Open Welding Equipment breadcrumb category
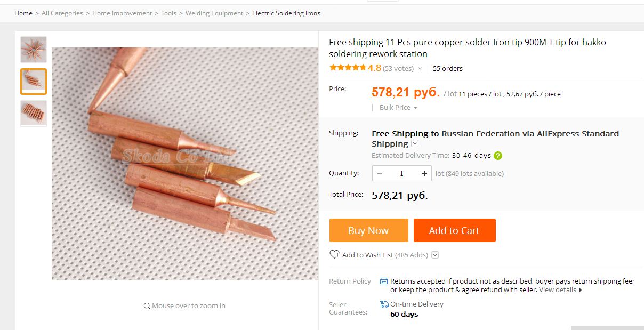The image size is (644, 330). coord(214,13)
